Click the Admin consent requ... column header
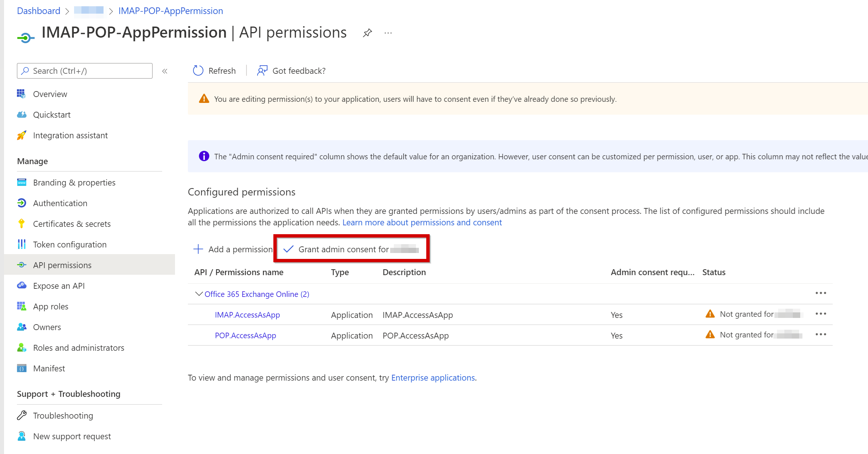Screen dimensions: 868x454 652,272
